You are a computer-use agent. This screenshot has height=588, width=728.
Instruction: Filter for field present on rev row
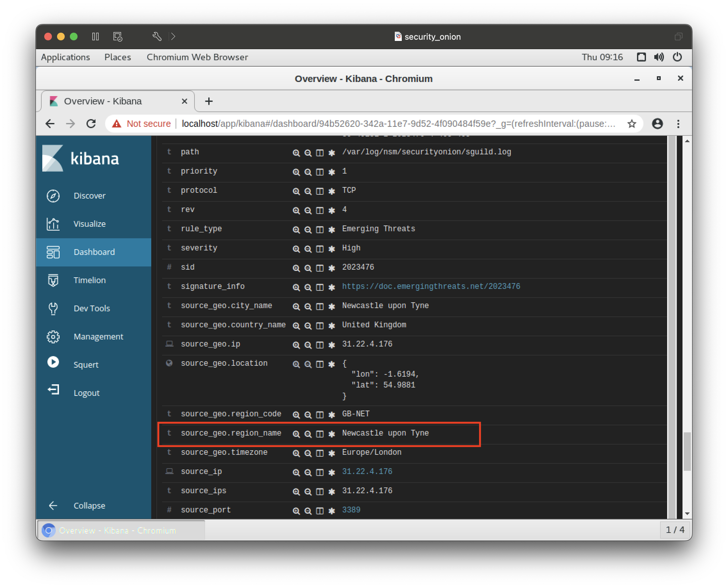(x=331, y=210)
